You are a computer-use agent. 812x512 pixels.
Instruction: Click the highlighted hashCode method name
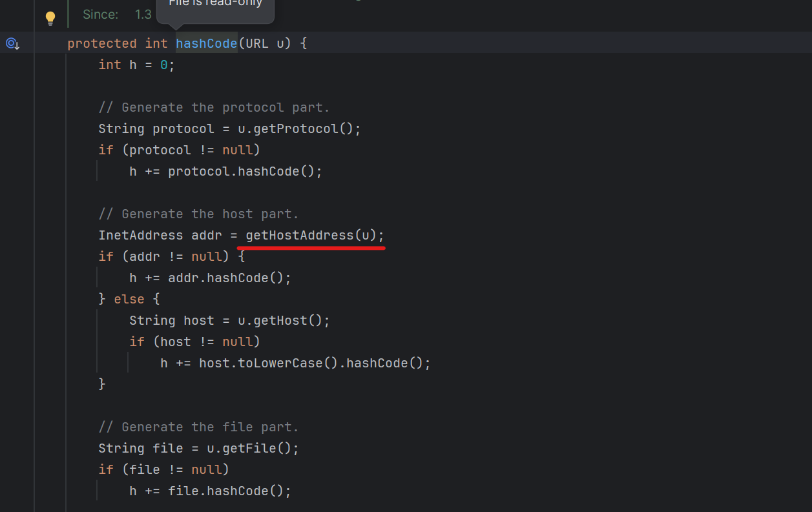[x=207, y=43]
